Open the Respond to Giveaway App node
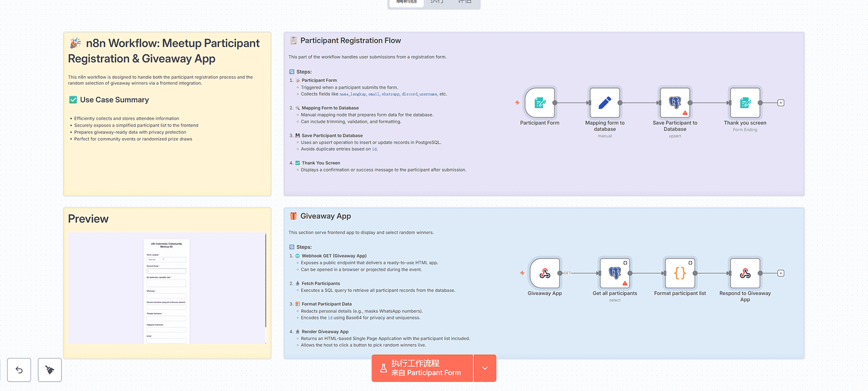The width and height of the screenshot is (868, 391). [x=745, y=273]
